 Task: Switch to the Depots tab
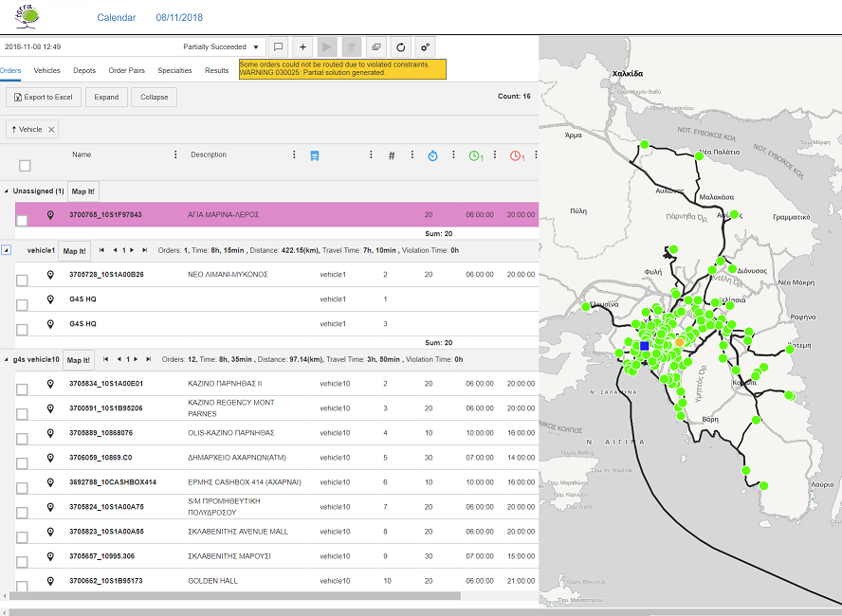[84, 71]
